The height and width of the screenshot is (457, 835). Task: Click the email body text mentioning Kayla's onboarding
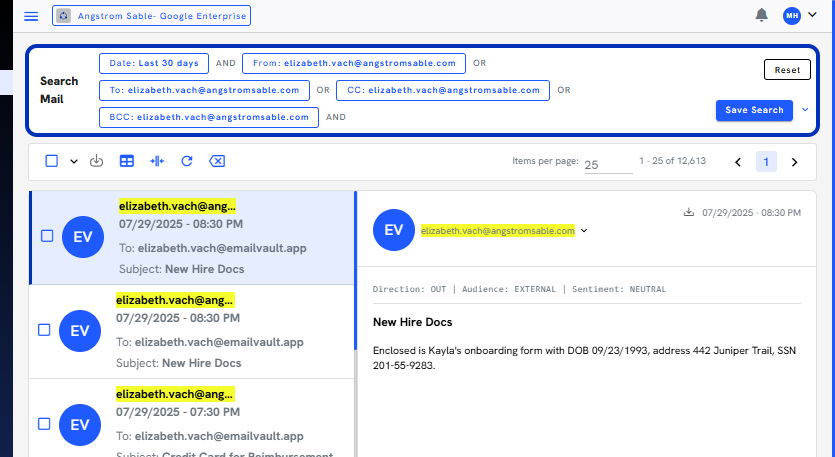pyautogui.click(x=585, y=358)
